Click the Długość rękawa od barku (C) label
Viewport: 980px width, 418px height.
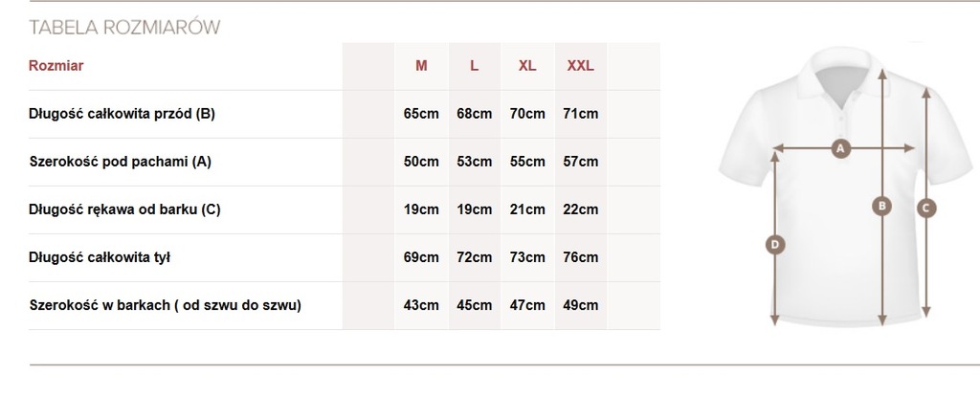pos(124,209)
